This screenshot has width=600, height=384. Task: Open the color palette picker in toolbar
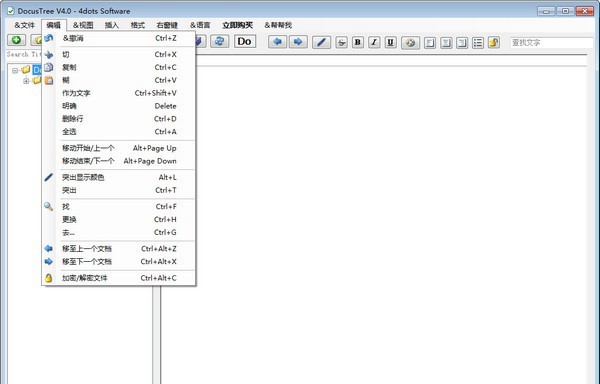[x=411, y=42]
